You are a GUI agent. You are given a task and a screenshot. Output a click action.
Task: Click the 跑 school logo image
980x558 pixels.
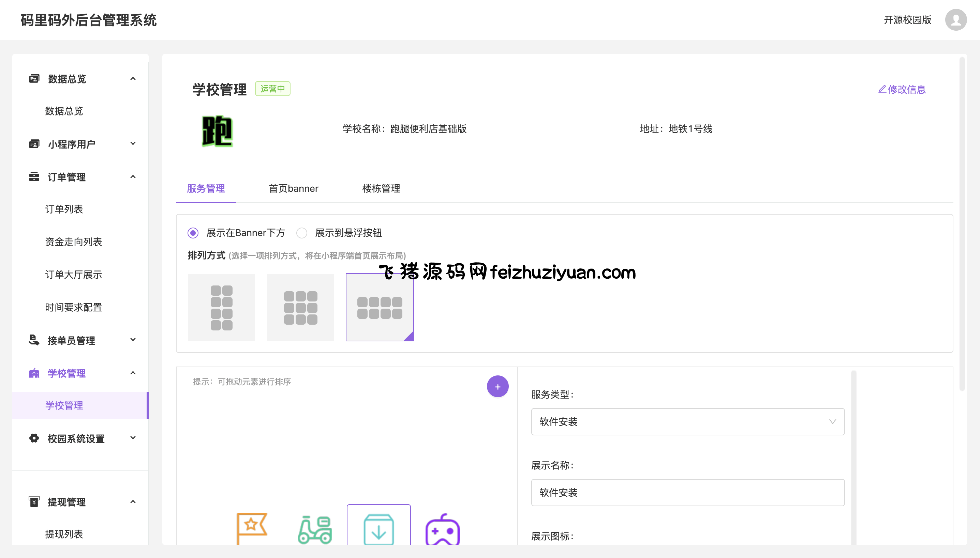click(217, 131)
